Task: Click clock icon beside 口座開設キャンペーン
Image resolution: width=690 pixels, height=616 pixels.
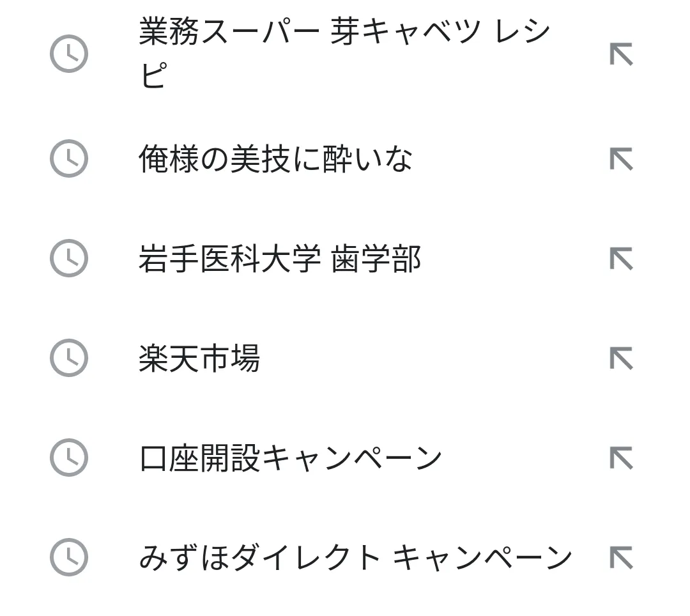Action: tap(69, 458)
